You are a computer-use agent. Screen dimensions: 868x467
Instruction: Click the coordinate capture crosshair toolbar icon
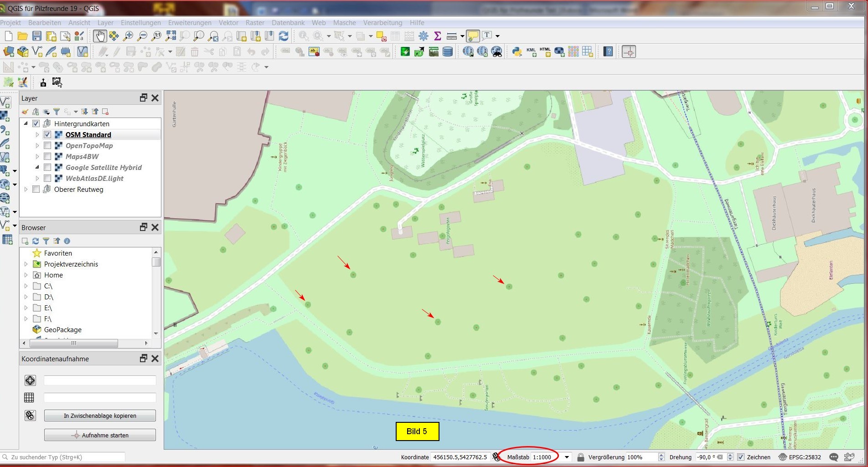(629, 52)
